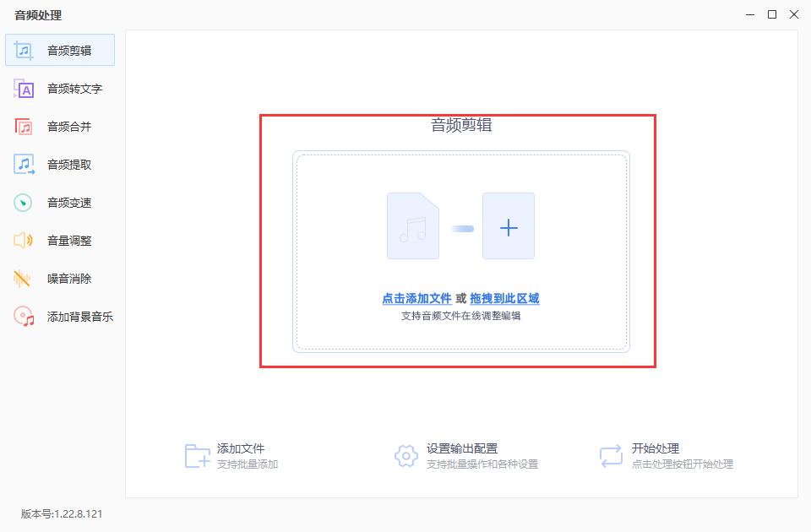Click the highlighted 音频剪辑 sidebar entry

click(x=59, y=50)
